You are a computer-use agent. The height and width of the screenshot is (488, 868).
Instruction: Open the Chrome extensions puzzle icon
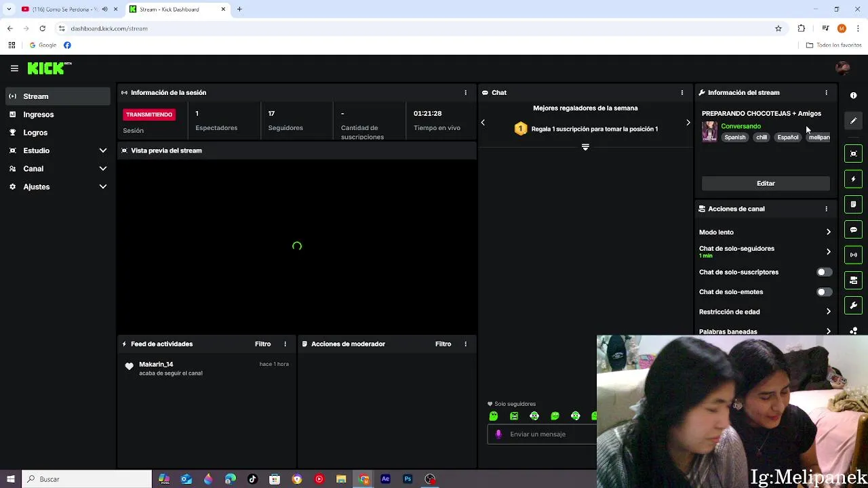(802, 28)
